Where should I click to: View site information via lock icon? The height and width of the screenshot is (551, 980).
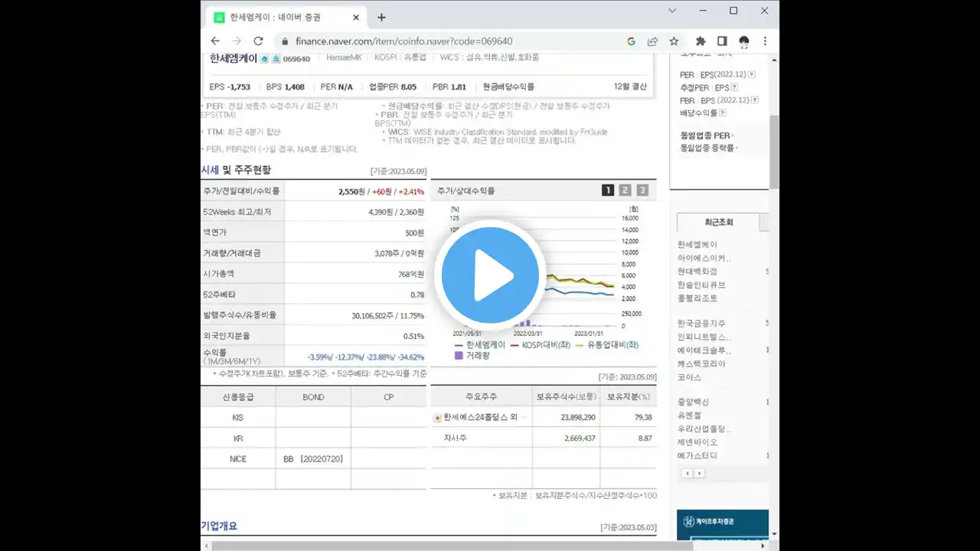coord(285,41)
